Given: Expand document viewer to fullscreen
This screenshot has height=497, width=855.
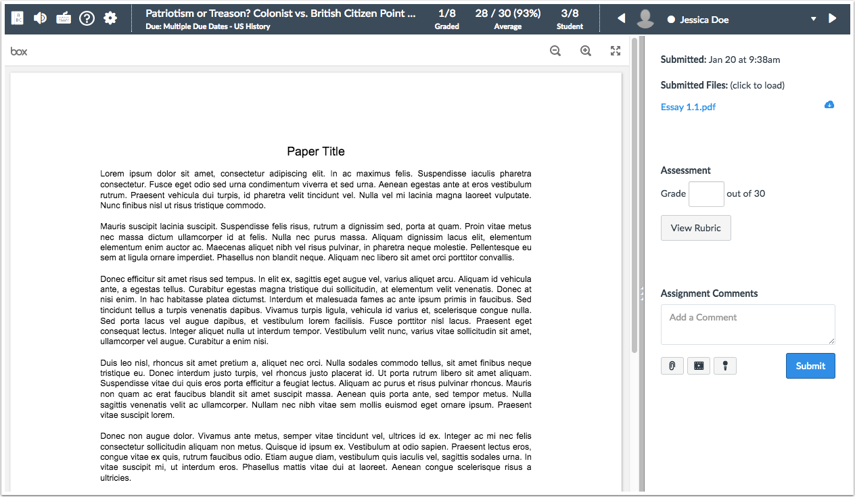Looking at the screenshot, I should 616,51.
